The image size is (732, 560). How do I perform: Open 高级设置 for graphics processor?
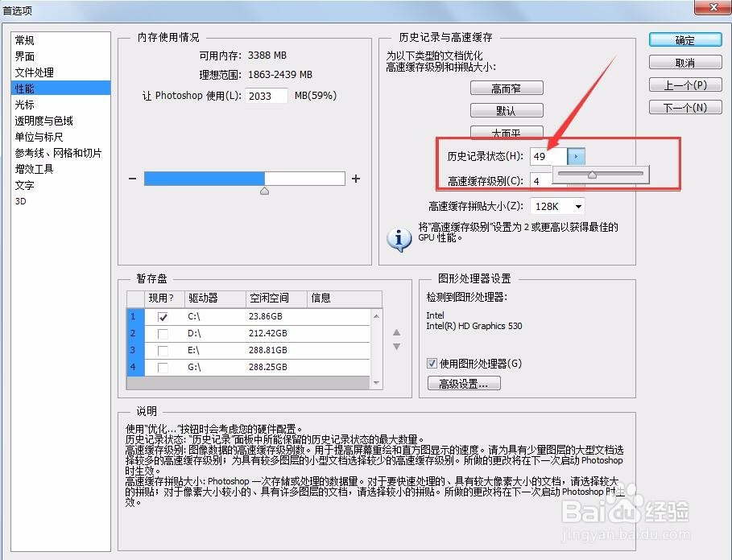tap(464, 383)
